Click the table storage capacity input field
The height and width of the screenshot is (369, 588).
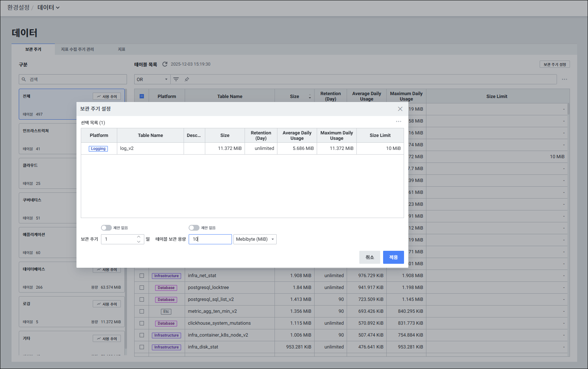click(x=210, y=239)
